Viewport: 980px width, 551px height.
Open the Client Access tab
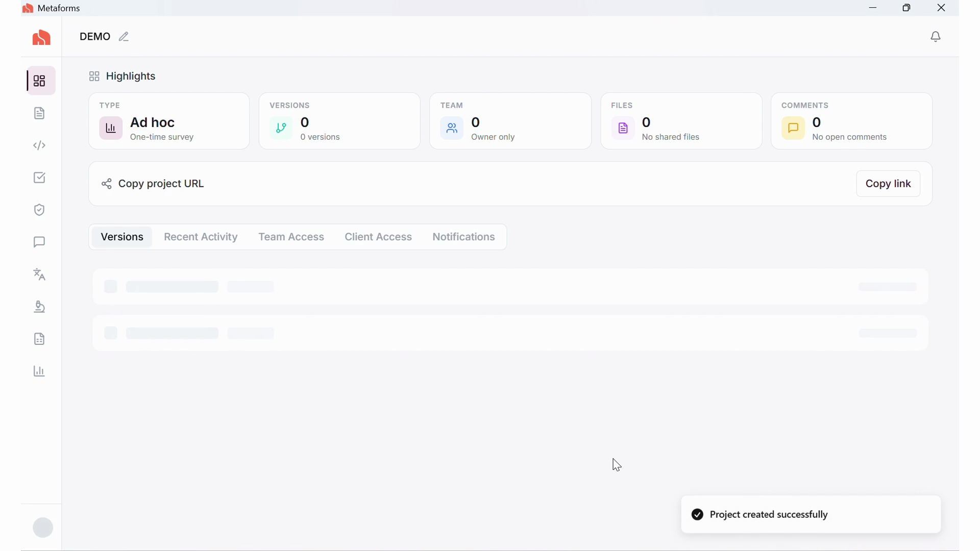click(x=378, y=237)
